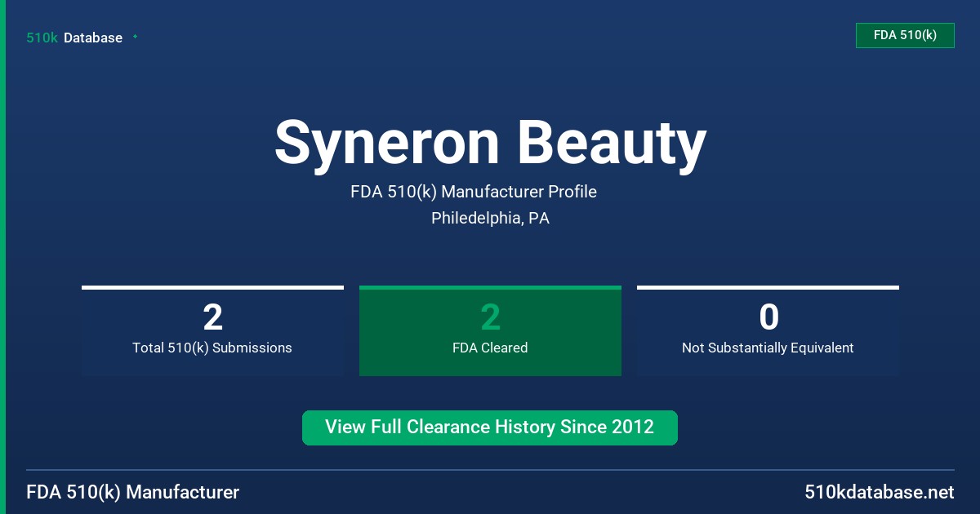Open the 510kdatabase.net link
This screenshot has height=514, width=980.
pyautogui.click(x=879, y=492)
